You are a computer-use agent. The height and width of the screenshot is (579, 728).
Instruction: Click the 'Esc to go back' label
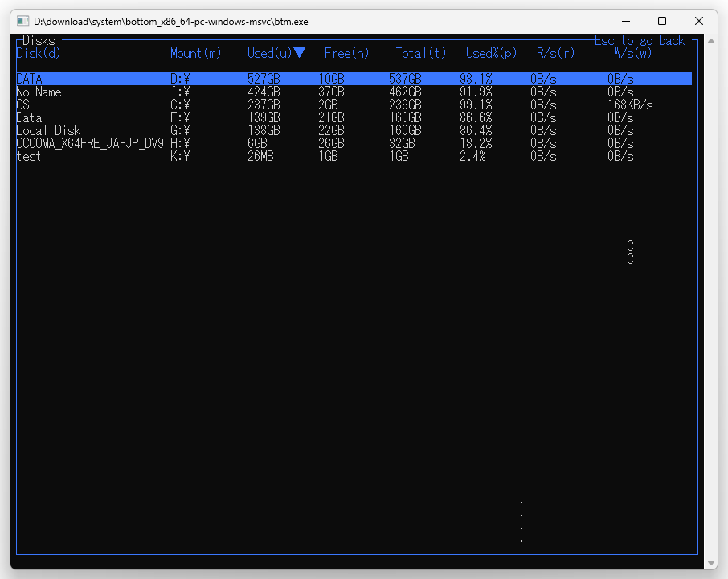tap(640, 41)
